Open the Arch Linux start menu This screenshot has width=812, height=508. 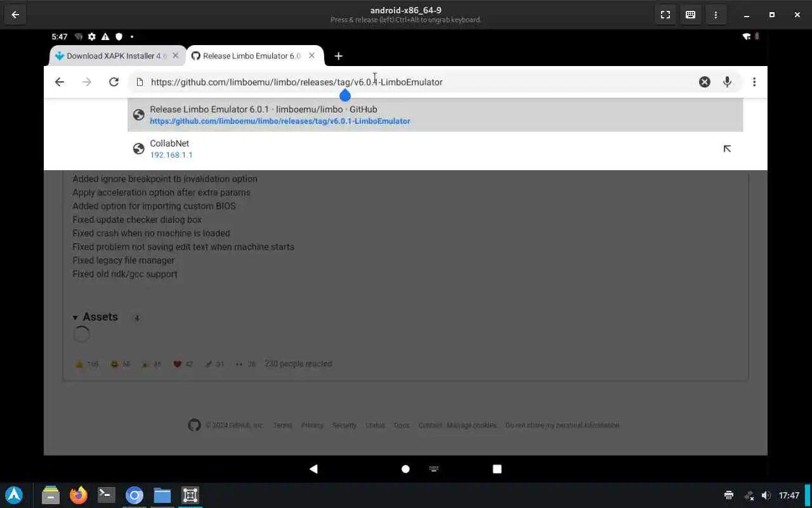tap(14, 495)
